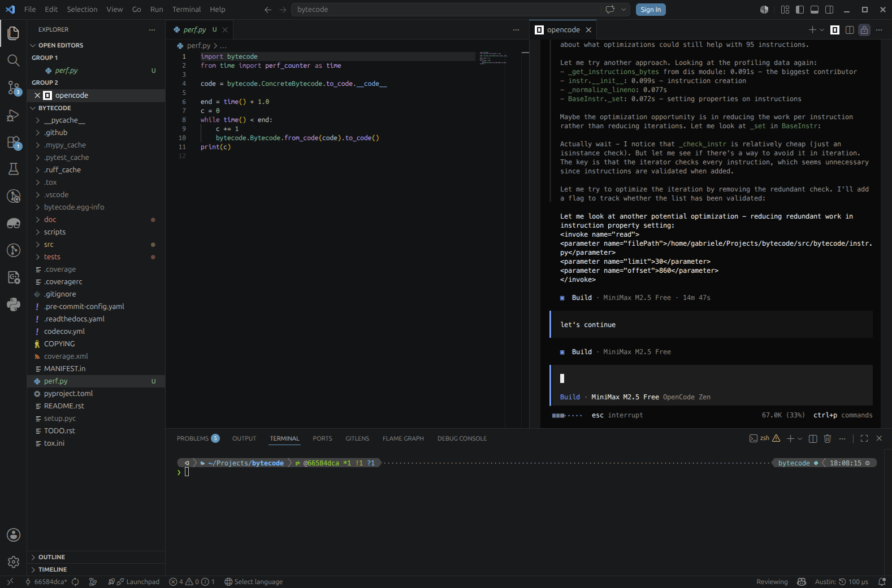Screen dimensions: 892x588
Task: Click the perf.py editor minimap
Action: (493, 58)
